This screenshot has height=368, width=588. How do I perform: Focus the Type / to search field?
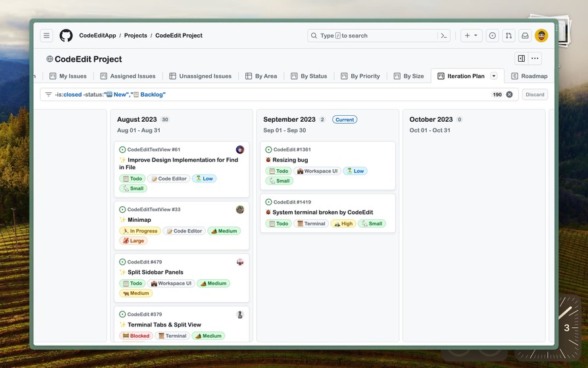pyautogui.click(x=379, y=36)
